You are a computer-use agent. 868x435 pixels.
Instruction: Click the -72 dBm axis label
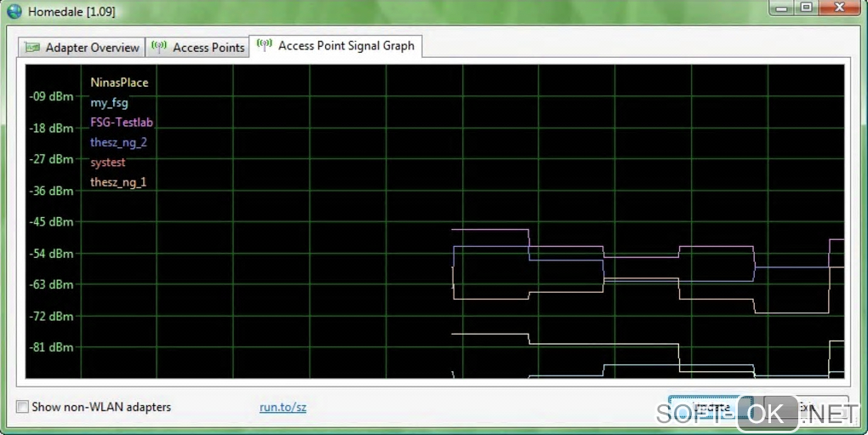[x=51, y=317]
